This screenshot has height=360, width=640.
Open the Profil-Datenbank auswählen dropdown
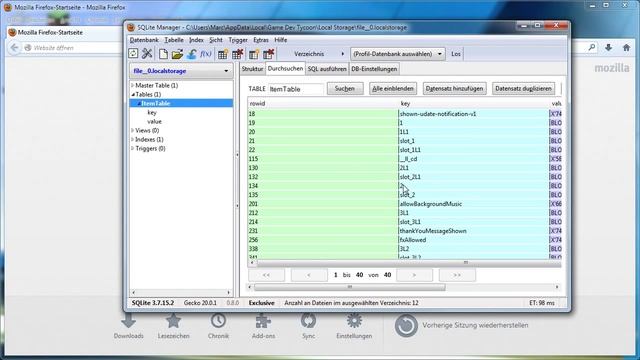(x=398, y=54)
